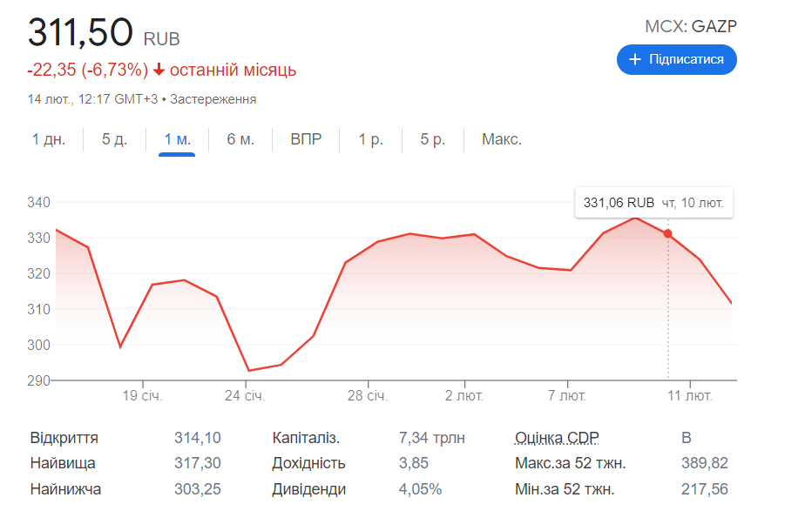Click the 19 січ. axis label
Screen dimensions: 812x511
point(142,396)
